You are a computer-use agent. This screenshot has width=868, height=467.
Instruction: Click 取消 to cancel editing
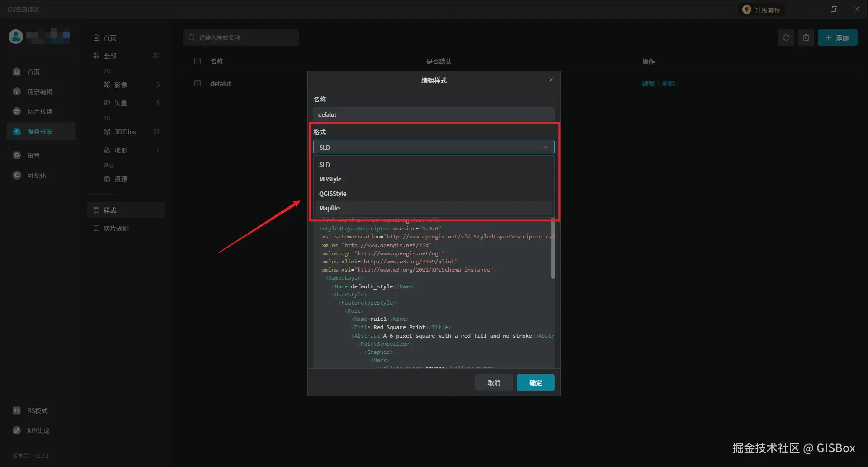point(494,382)
